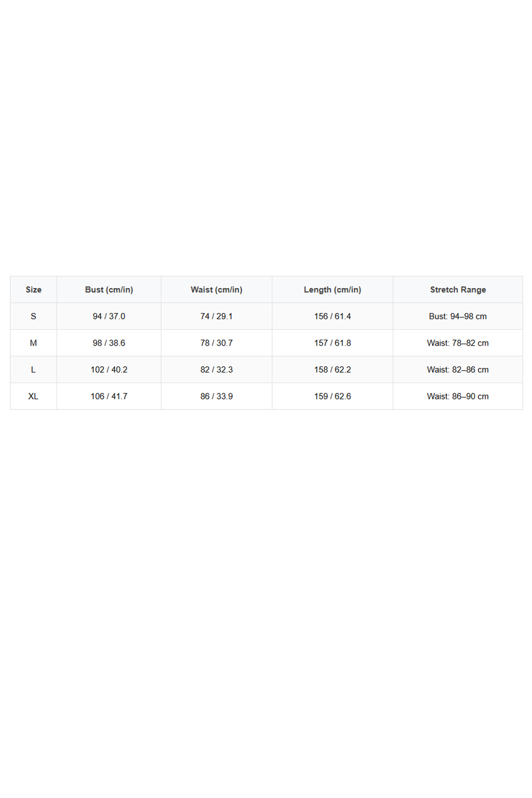The height and width of the screenshot is (798, 532).
Task: Click the Stretch Range column header
Action: click(x=458, y=289)
